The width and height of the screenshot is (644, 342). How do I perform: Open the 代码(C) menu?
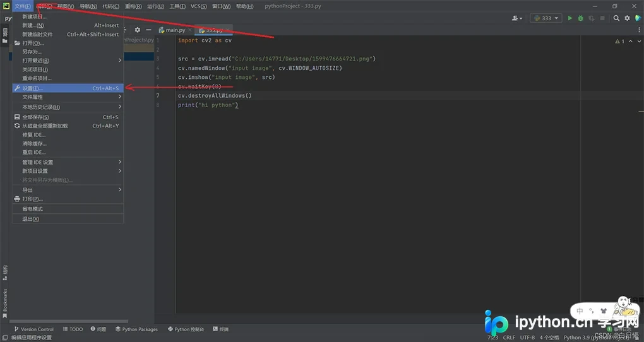point(111,6)
